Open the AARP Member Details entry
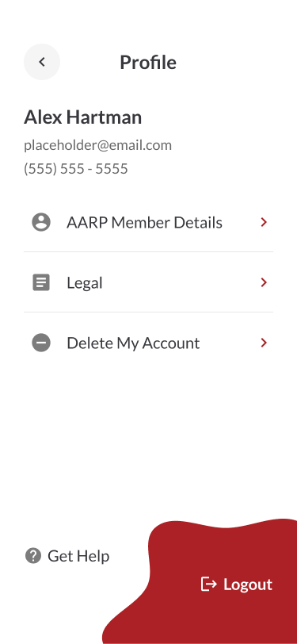 click(149, 222)
